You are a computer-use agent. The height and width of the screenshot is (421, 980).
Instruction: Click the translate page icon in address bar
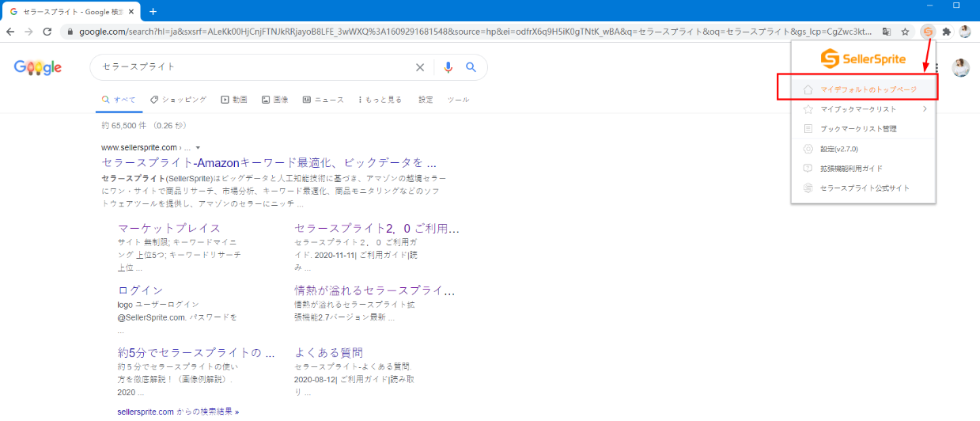[887, 32]
